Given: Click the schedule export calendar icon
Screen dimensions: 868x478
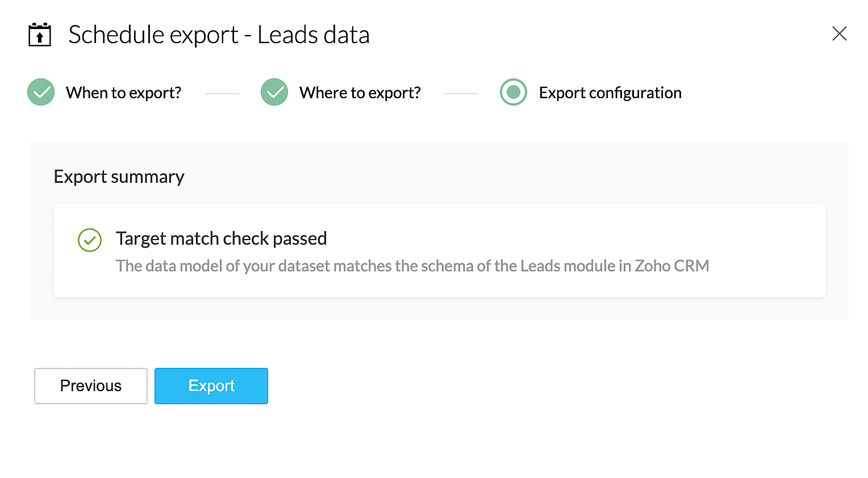Looking at the screenshot, I should pos(40,35).
